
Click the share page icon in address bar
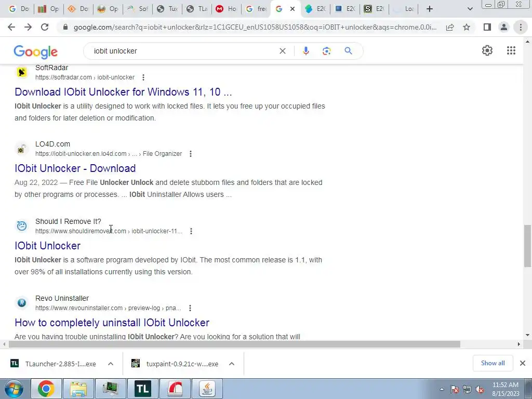tap(450, 27)
